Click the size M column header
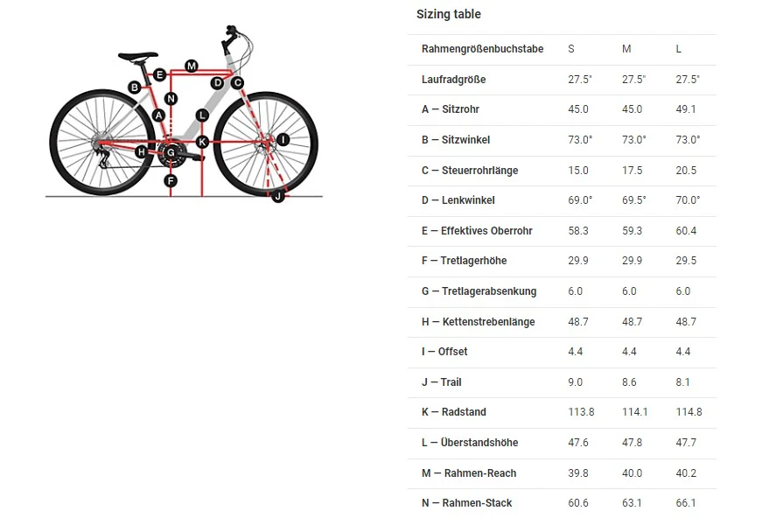783x532 pixels. (626, 49)
